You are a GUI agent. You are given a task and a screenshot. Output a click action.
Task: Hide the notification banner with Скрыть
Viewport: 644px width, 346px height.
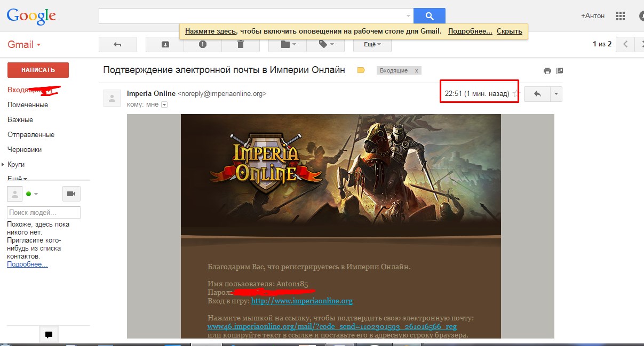pyautogui.click(x=510, y=31)
